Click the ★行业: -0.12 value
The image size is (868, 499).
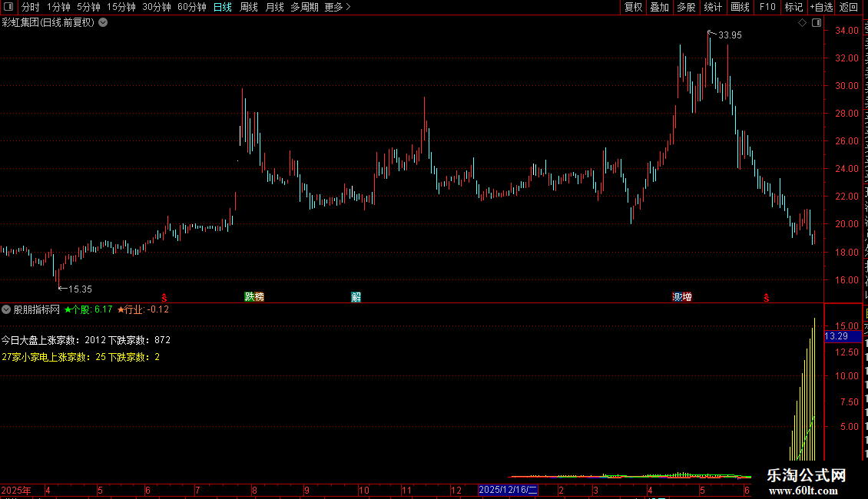(x=144, y=310)
